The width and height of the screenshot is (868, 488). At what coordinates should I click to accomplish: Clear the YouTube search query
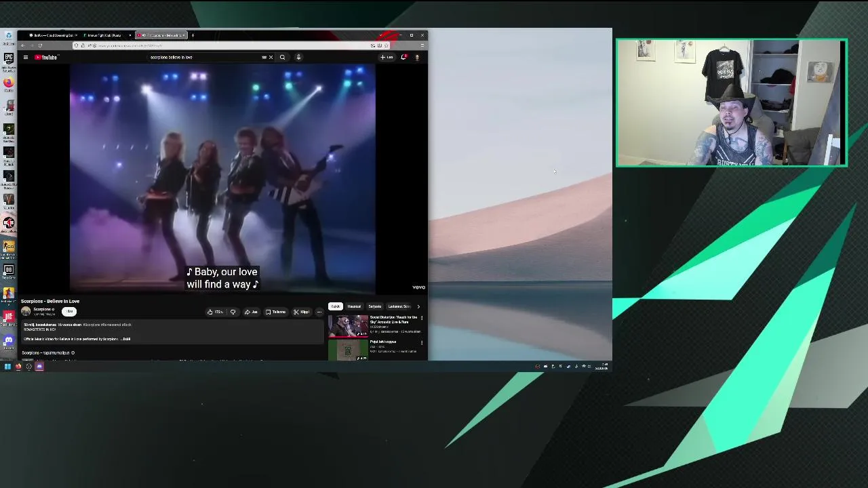click(271, 57)
